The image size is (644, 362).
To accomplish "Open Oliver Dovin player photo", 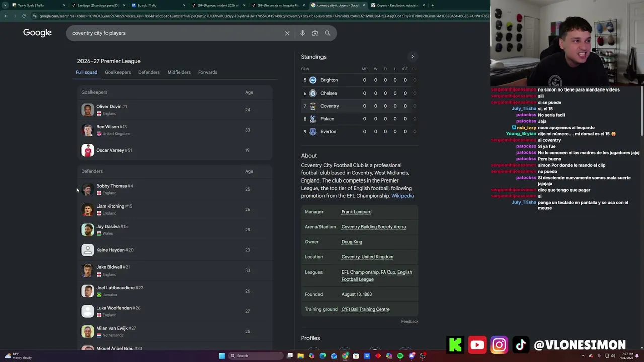I will pyautogui.click(x=88, y=110).
